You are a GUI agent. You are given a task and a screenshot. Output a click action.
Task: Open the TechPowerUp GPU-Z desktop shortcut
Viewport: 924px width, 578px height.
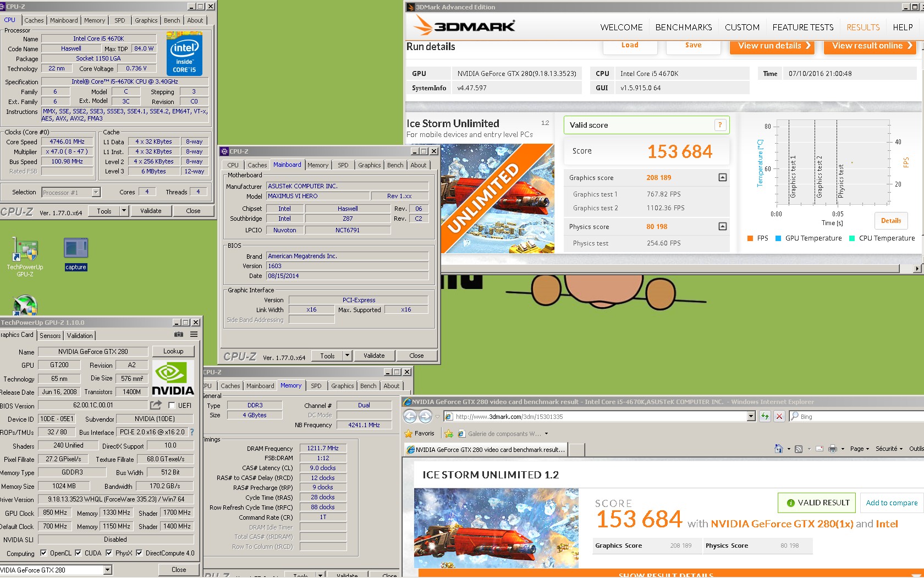coord(25,256)
